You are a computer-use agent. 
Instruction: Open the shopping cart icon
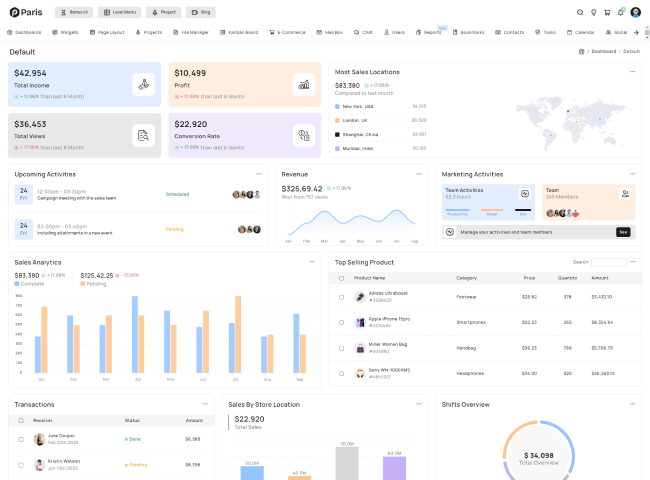(x=607, y=12)
